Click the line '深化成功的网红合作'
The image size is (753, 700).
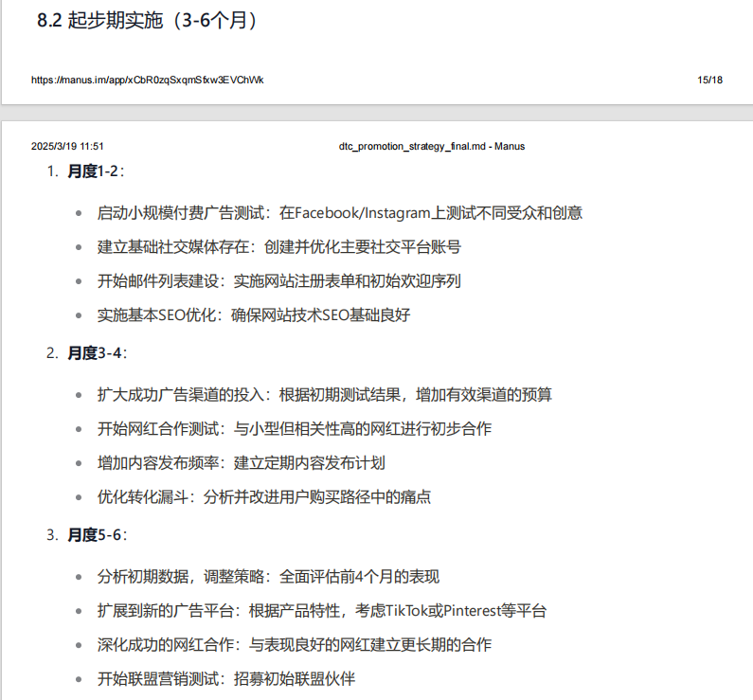(295, 645)
